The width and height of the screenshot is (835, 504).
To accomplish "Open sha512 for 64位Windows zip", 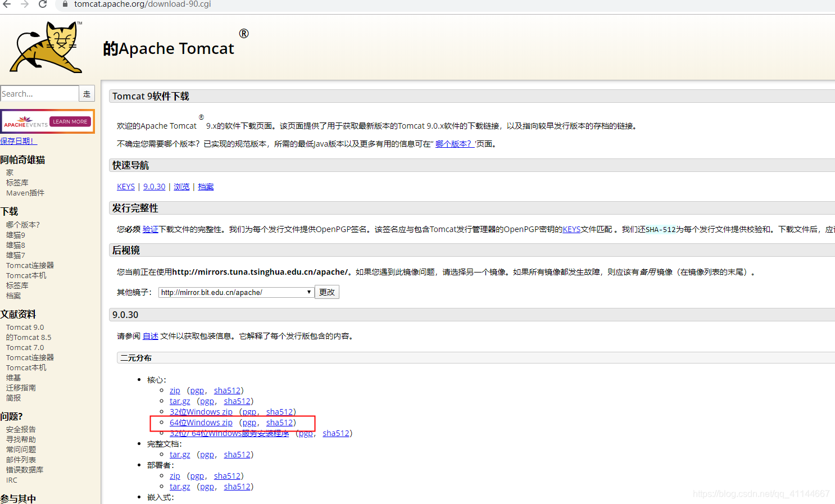I will pos(279,423).
